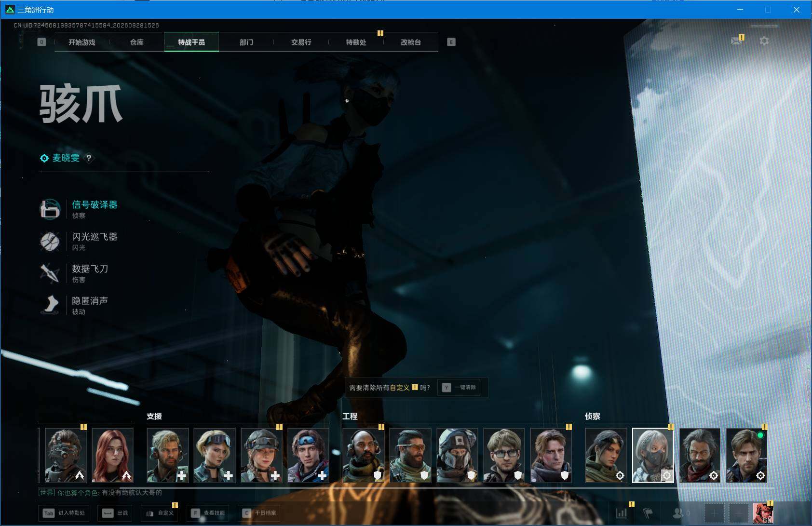Select the helmeted masked engineer operator
The height and width of the screenshot is (526, 812).
tap(457, 455)
